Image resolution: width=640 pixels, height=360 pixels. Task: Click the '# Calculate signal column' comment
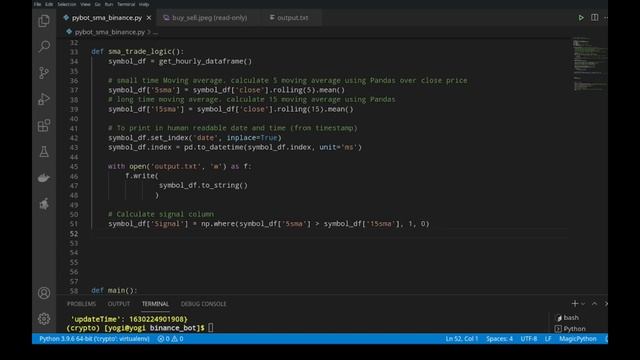[161, 214]
